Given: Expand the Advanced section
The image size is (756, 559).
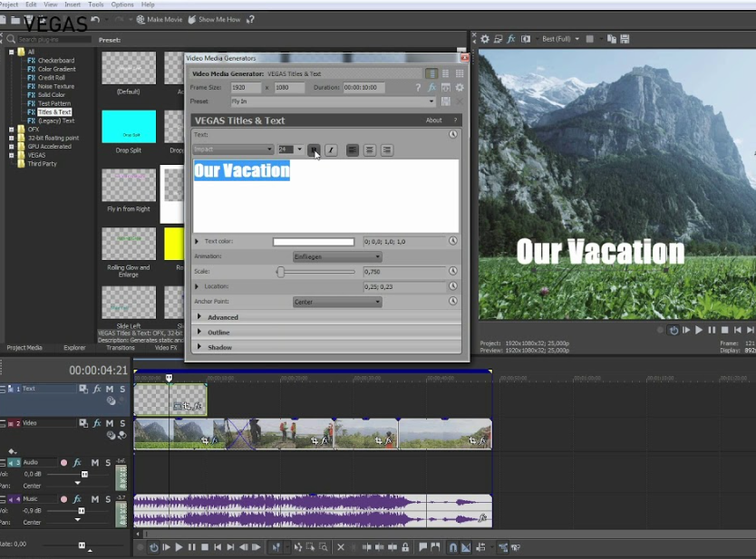Looking at the screenshot, I should coord(199,316).
